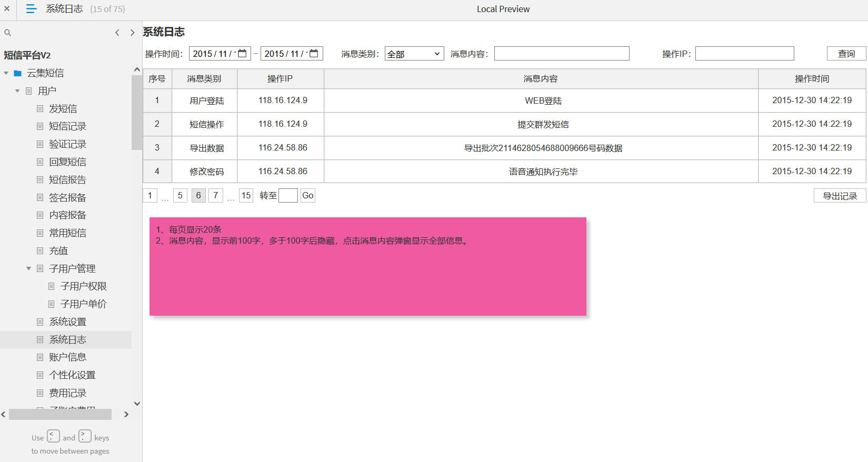Click page icon beside 常用短信
Screen dimensions: 868x462
[40, 233]
